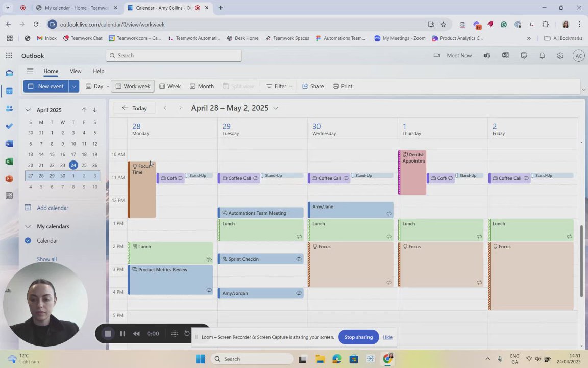Screen dimensions: 588x368
Task: Click the Outlook Search box
Action: pos(174,56)
